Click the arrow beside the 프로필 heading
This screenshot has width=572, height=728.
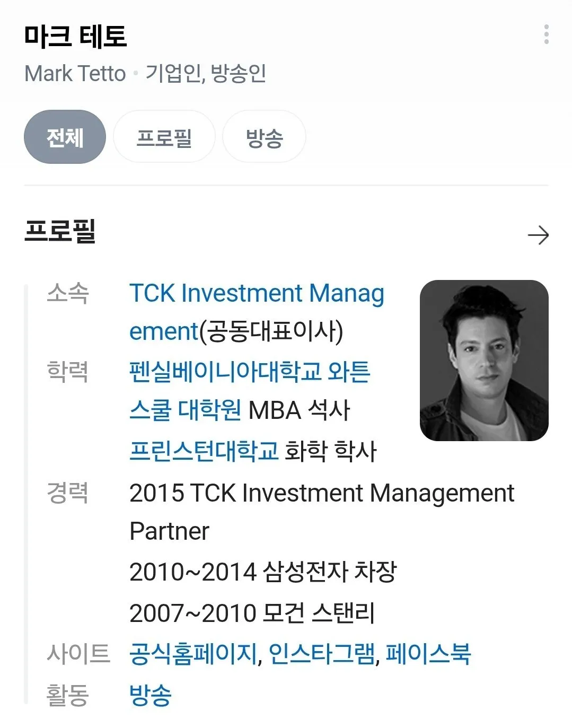tap(538, 235)
